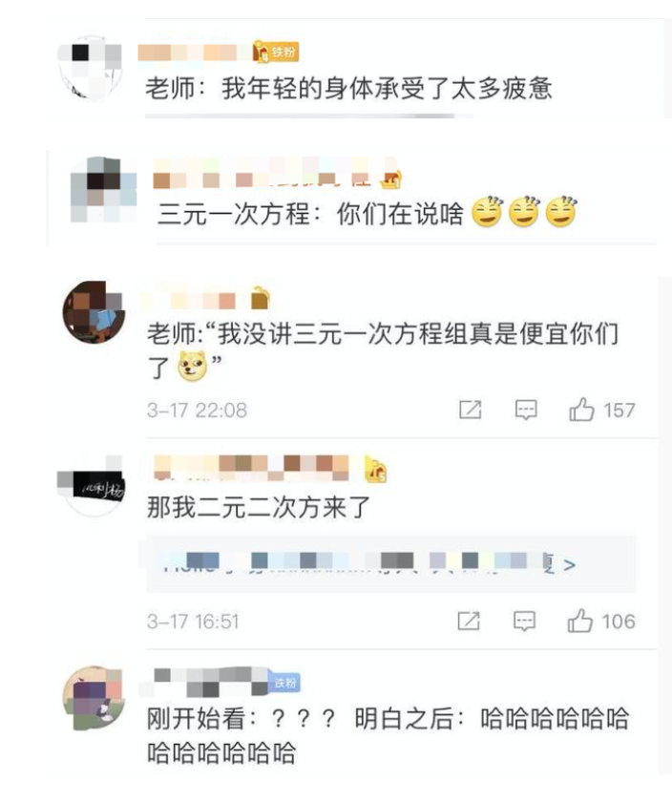The image size is (672, 802).
Task: Tap the comment text 我年轻的身体承受了太多疲惫
Action: point(387,88)
